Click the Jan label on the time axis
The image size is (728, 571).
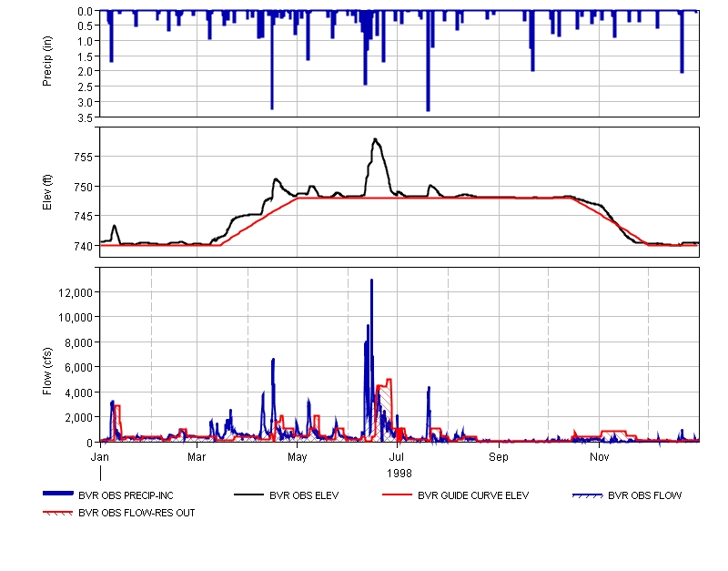click(x=101, y=454)
